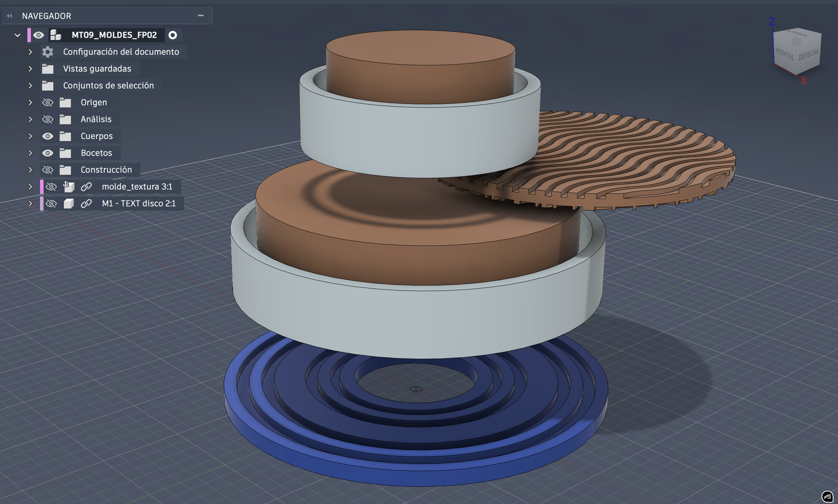This screenshot has width=838, height=504.
Task: Click the link icon beside molde_textura 3:1
Action: pos(86,187)
